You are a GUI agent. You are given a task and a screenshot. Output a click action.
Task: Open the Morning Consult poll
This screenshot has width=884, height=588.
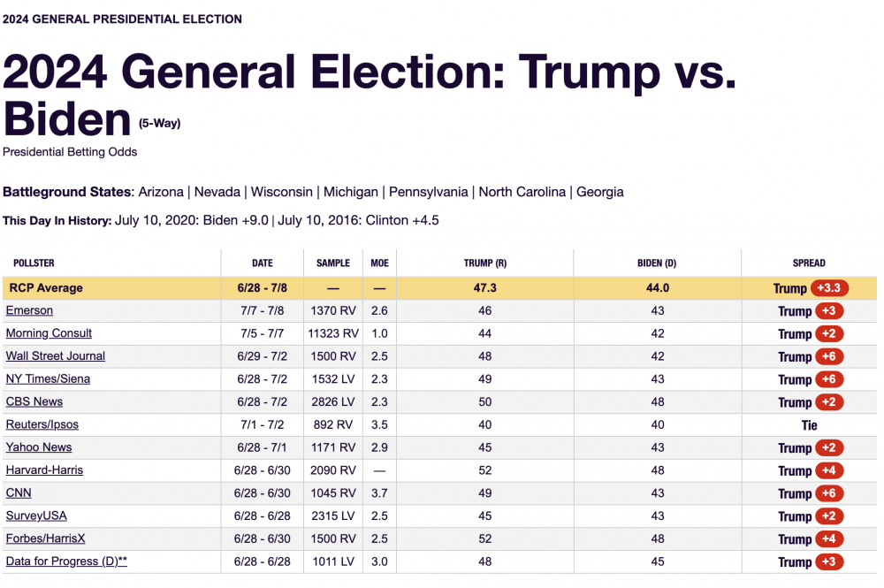[49, 333]
